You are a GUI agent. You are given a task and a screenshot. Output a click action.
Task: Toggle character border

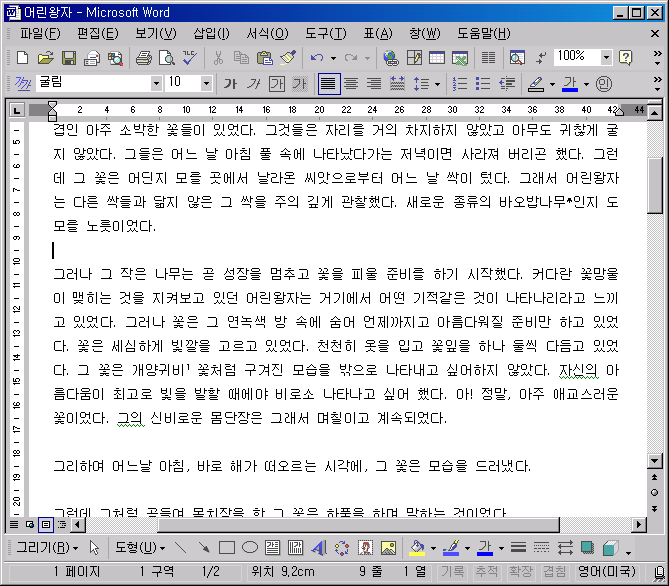276,84
